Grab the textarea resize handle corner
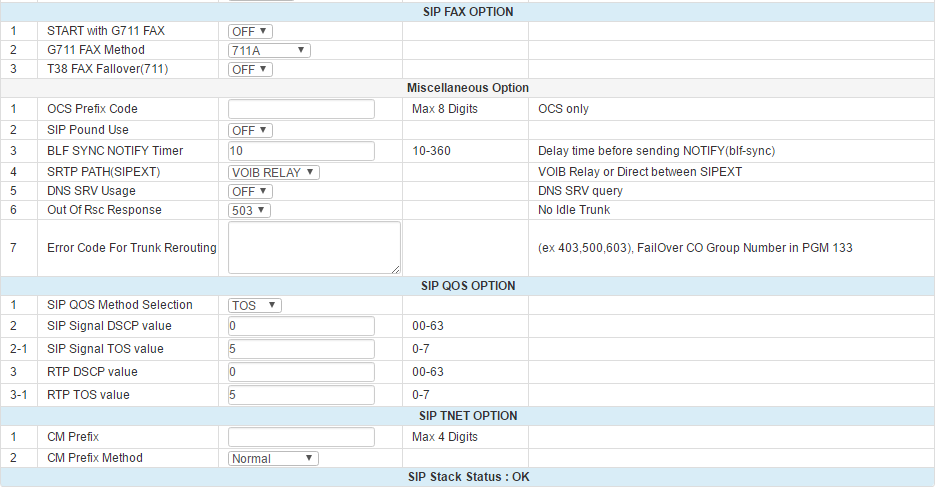The image size is (939, 497). (x=396, y=268)
